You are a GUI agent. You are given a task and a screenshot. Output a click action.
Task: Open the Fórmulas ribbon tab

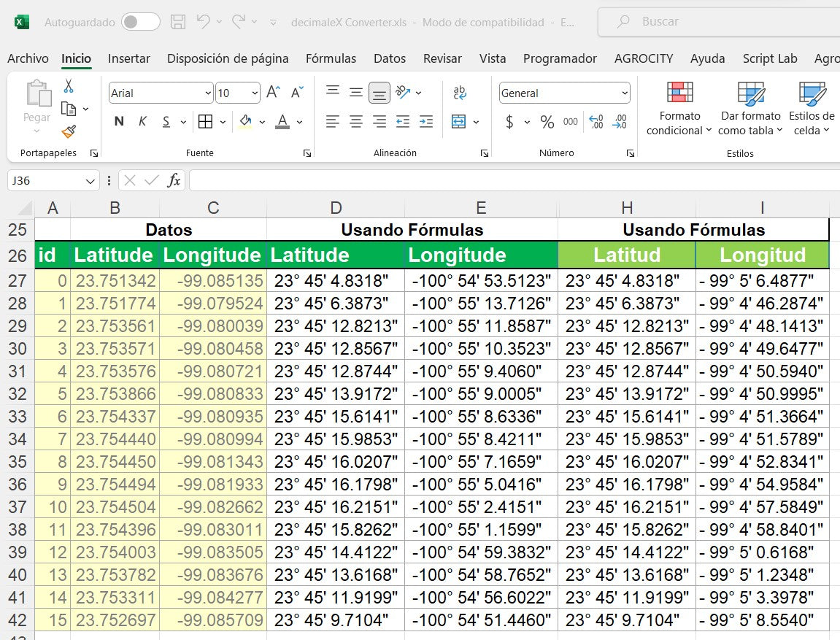331,58
